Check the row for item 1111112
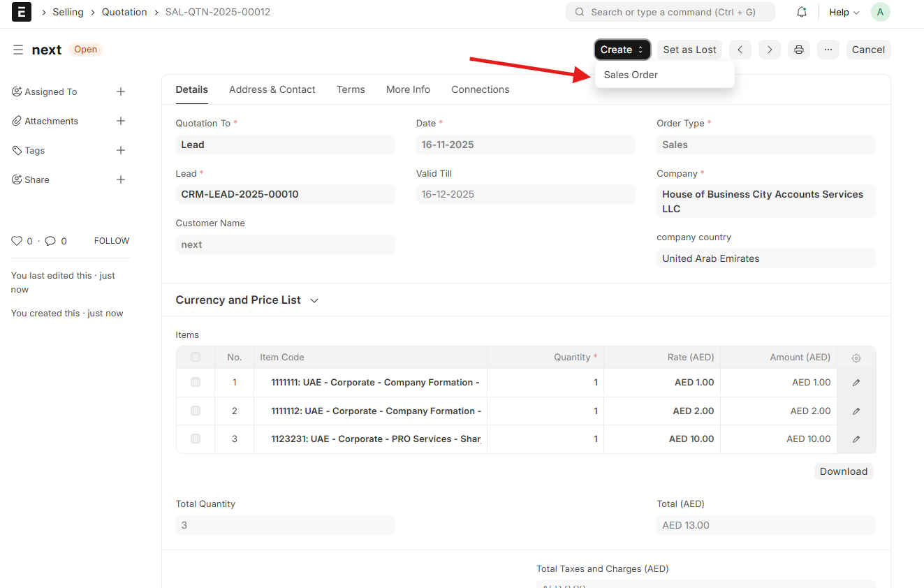The width and height of the screenshot is (924, 588). 196,411
